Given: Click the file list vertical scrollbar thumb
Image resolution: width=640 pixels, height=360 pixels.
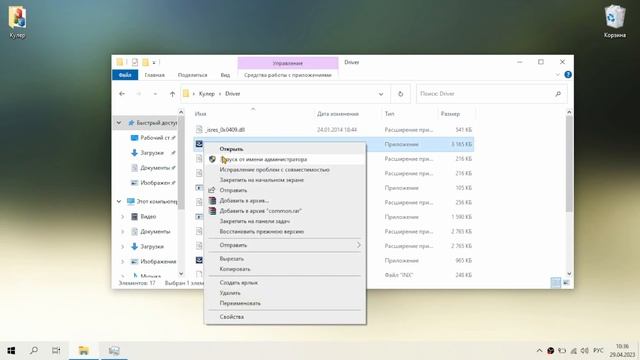Looking at the screenshot, I should [569, 163].
